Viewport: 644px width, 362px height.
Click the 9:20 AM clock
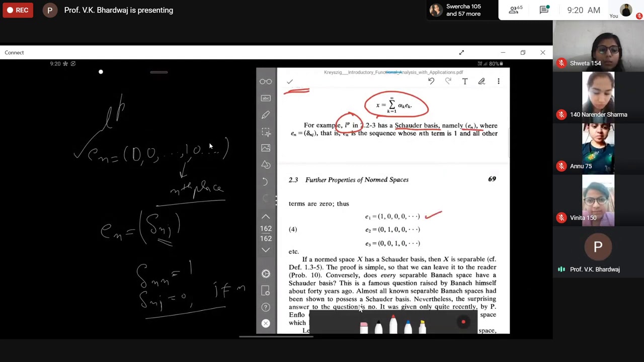(584, 10)
